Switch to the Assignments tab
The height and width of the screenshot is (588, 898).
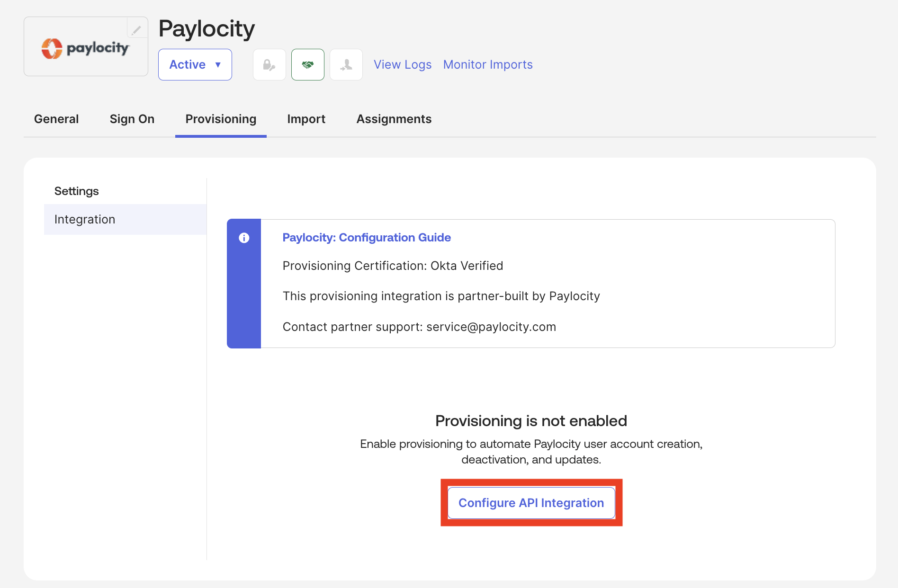(x=394, y=119)
